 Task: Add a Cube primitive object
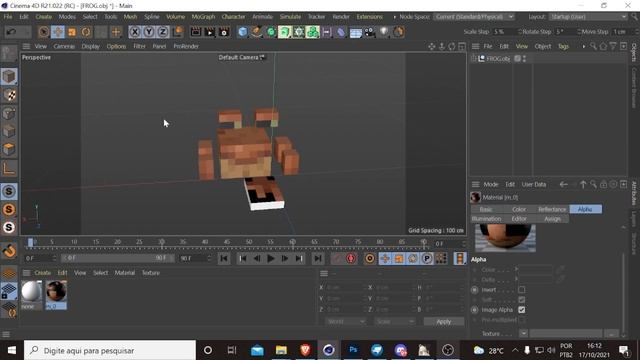pos(243,32)
